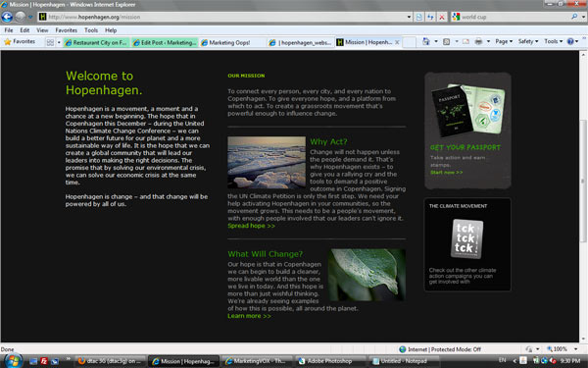Open the Safety command bar menu

tap(528, 41)
